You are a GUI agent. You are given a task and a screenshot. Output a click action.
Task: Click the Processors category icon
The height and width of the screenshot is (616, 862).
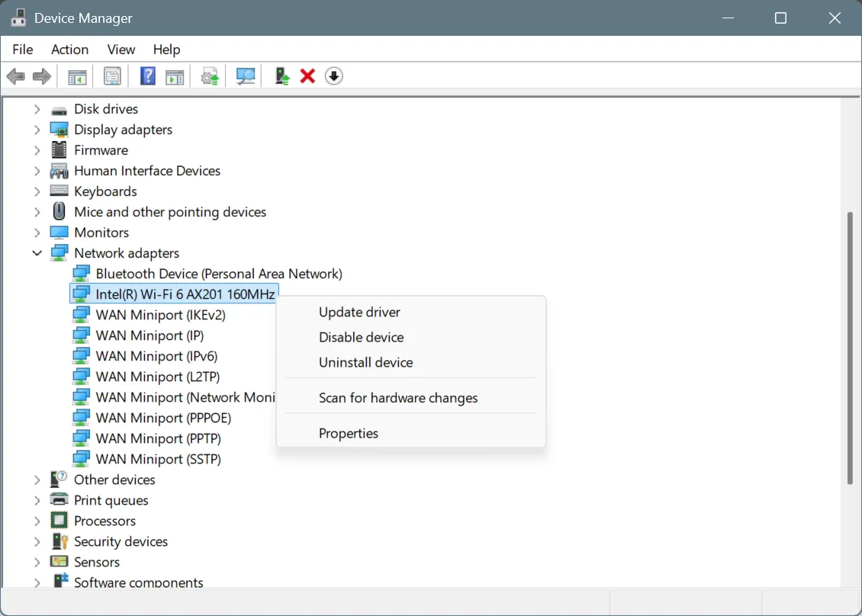point(59,521)
